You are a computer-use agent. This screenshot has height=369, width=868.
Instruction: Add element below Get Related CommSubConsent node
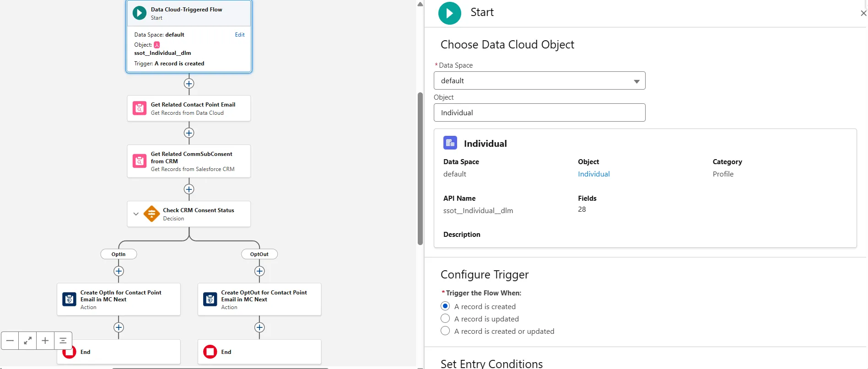tap(189, 189)
